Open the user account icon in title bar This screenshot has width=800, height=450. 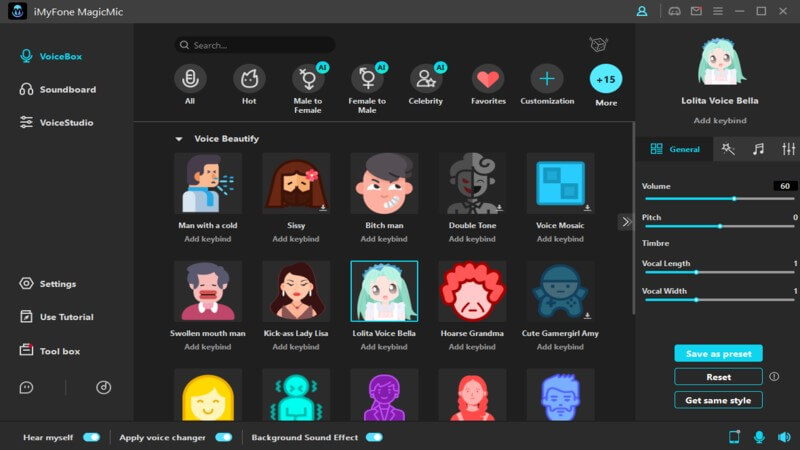tap(642, 11)
